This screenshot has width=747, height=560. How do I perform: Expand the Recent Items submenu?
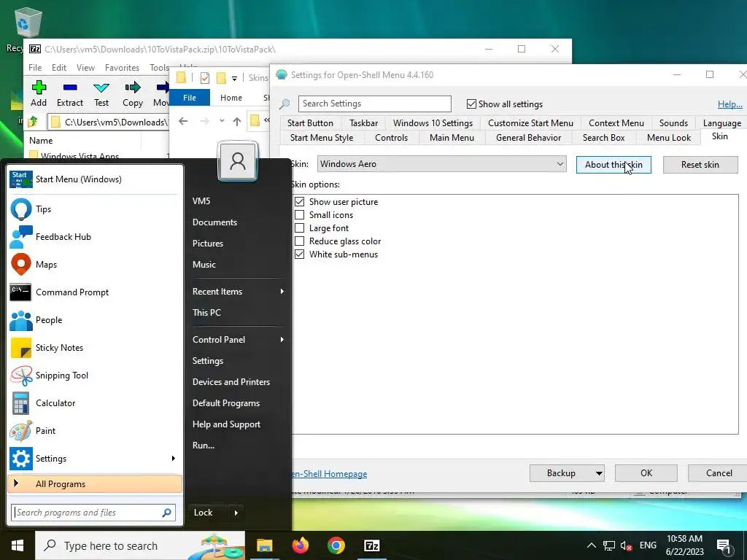coord(282,292)
